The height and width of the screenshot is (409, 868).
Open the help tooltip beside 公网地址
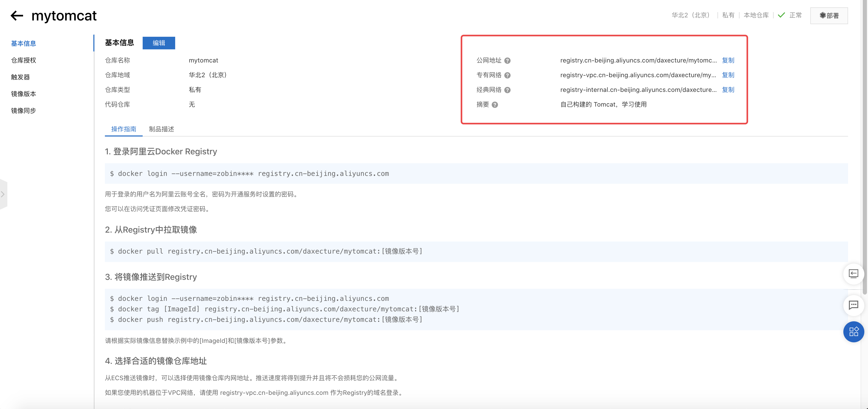[508, 60]
